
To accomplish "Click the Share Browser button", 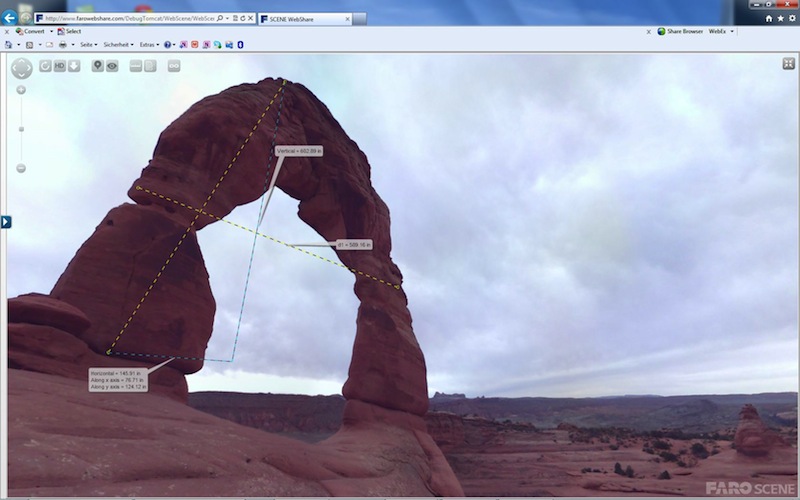I will click(x=680, y=31).
